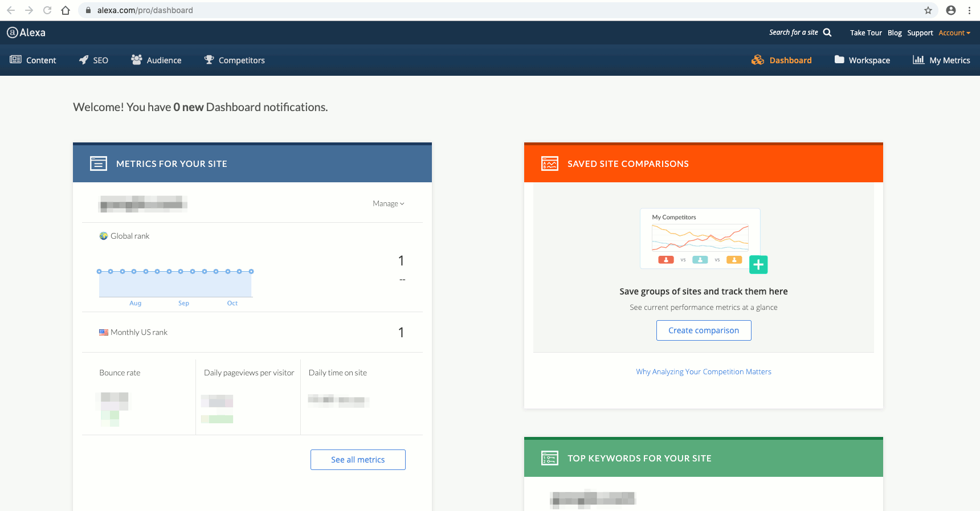This screenshot has height=511, width=980.
Task: Click the Workspace folder icon
Action: tap(839, 59)
